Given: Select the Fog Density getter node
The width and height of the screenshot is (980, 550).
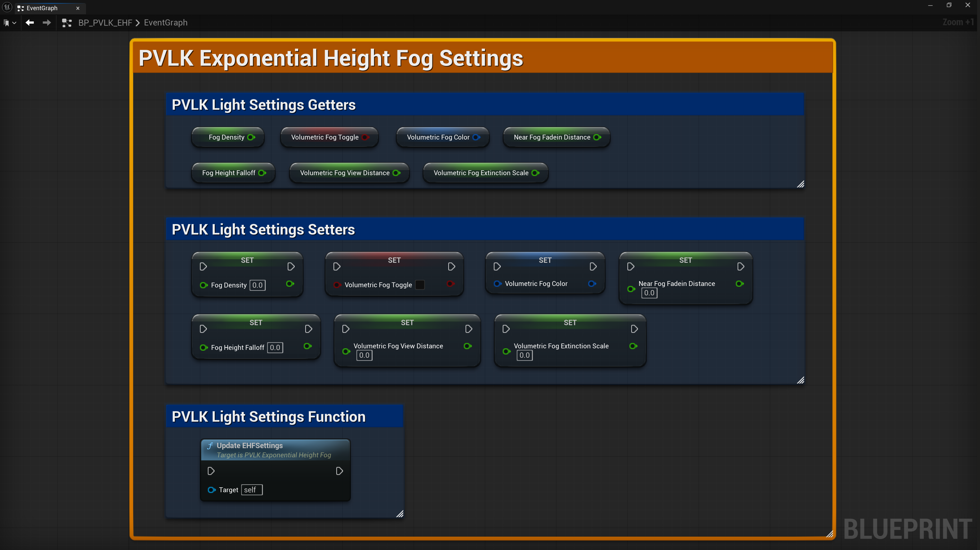Looking at the screenshot, I should pyautogui.click(x=227, y=137).
